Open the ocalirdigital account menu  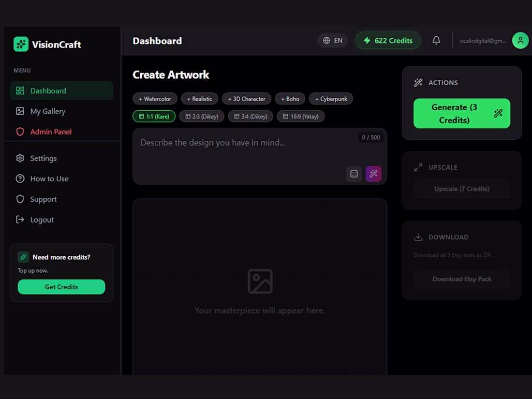pyautogui.click(x=483, y=41)
